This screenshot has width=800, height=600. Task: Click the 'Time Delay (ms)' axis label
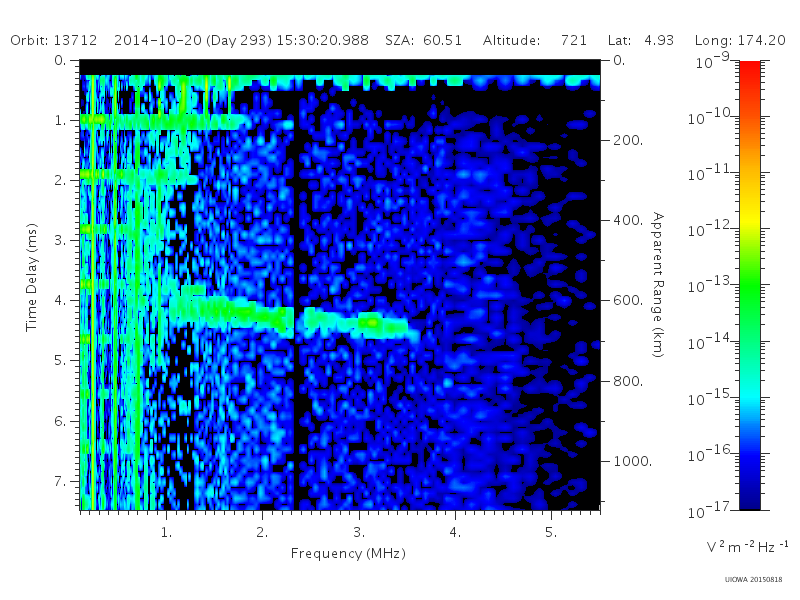pos(32,277)
